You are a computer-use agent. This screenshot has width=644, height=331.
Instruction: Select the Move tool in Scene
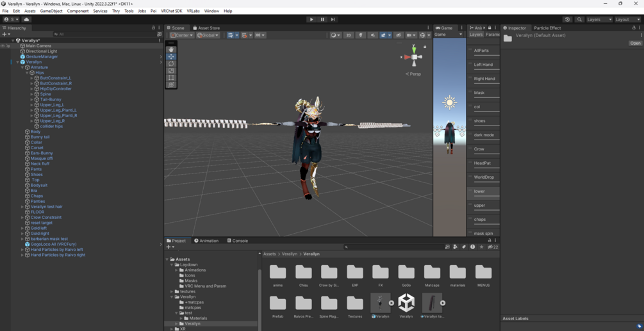(x=171, y=56)
